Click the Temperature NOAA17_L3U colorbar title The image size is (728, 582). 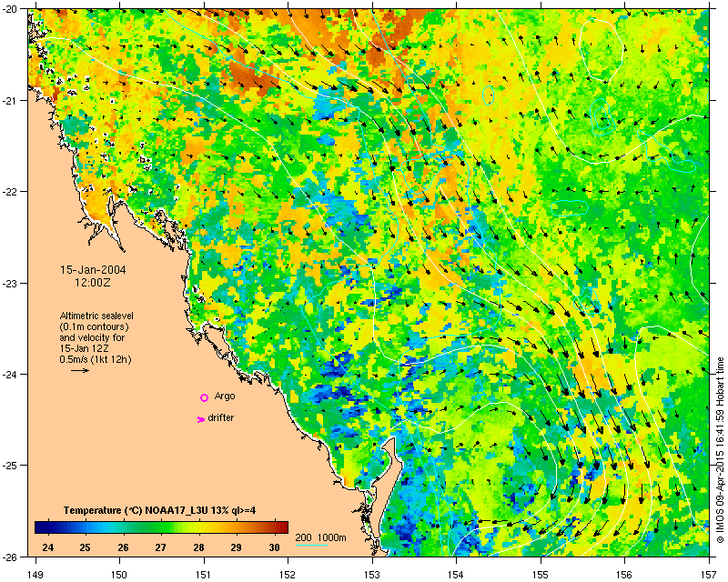(x=160, y=510)
